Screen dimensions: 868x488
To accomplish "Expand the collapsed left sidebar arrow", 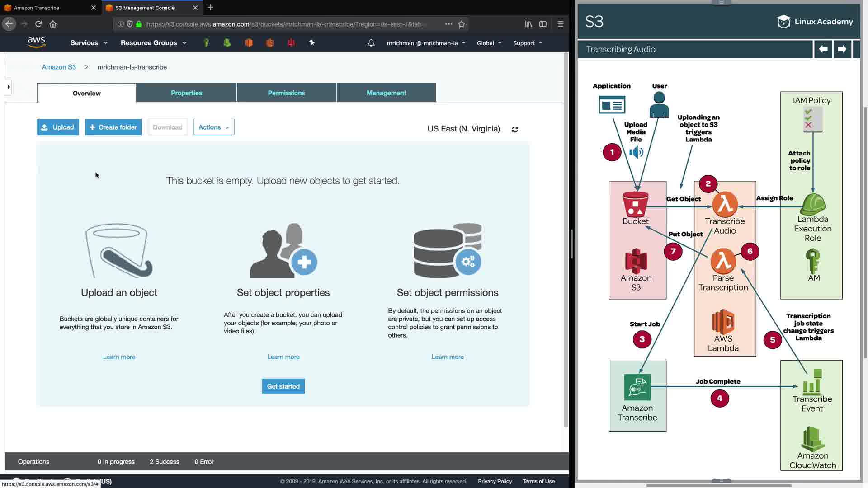I will pyautogui.click(x=8, y=87).
